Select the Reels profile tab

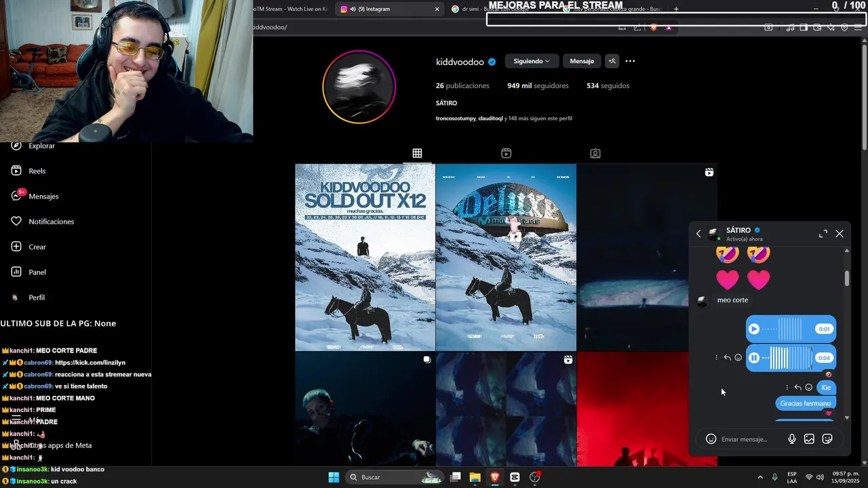[x=506, y=153]
